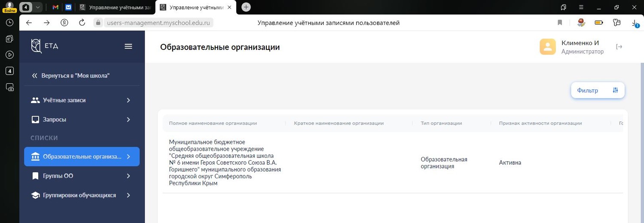This screenshot has width=644, height=223.
Task: Click the graduation cap icon
Action: click(x=36, y=195)
